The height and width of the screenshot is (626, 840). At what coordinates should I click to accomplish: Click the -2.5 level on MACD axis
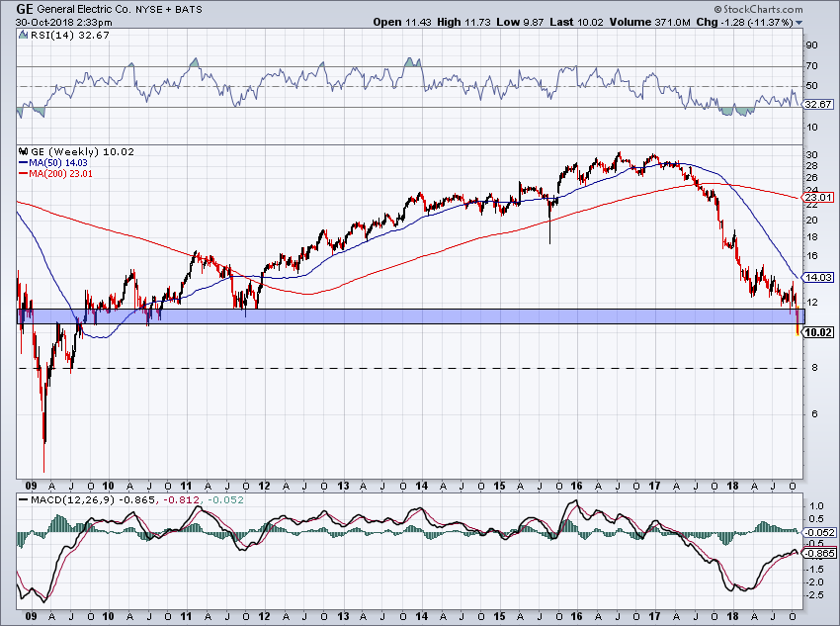pyautogui.click(x=816, y=595)
